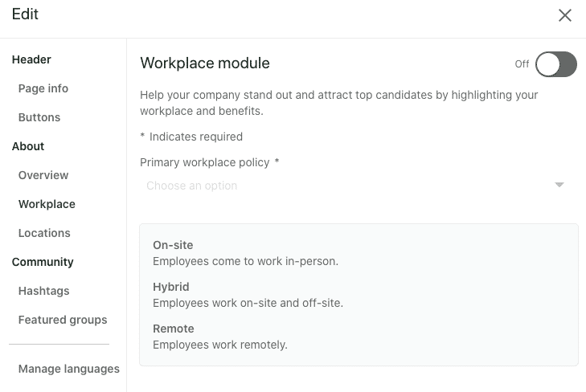Open the Locations section
This screenshot has width=586, height=392.
(x=44, y=233)
